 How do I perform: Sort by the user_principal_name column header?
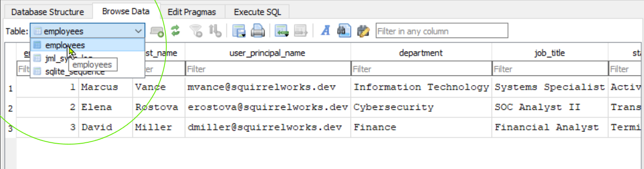coord(268,53)
